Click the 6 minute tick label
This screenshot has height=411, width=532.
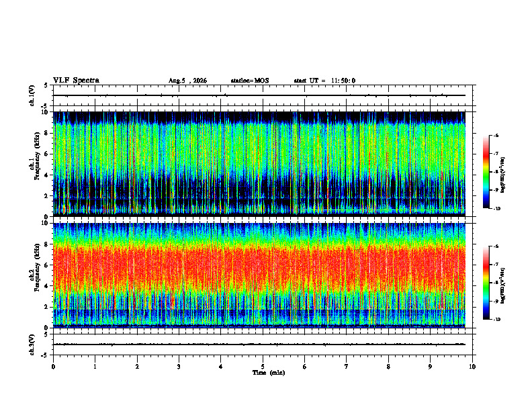pos(304,367)
